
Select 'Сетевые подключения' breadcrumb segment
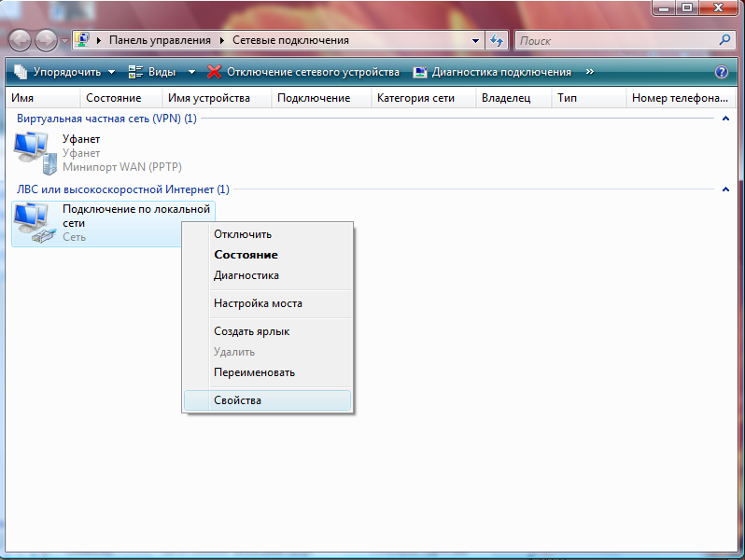290,40
